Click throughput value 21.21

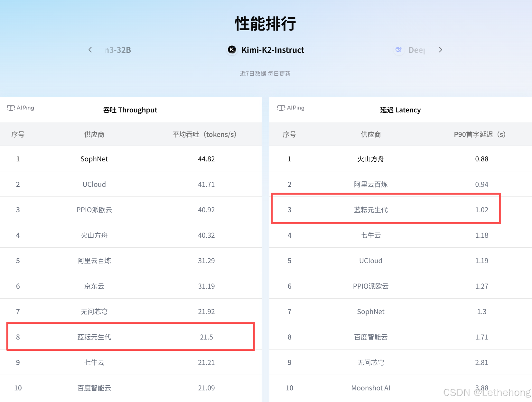pos(206,362)
